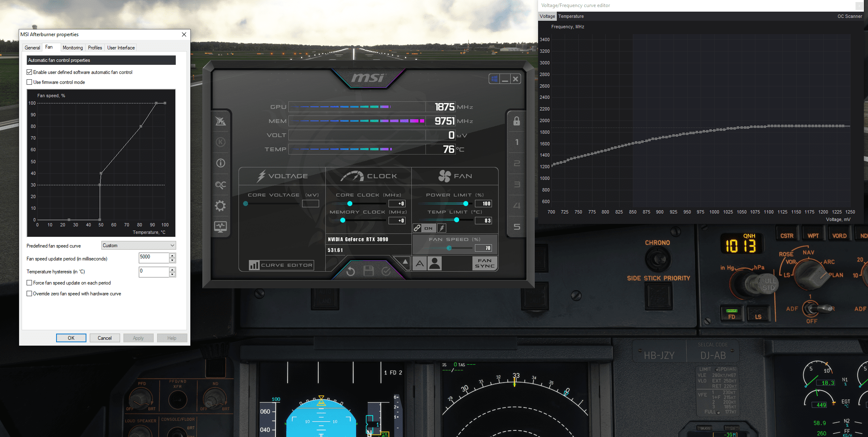This screenshot has height=437, width=868.
Task: Click the fan speed update period field
Action: coord(154,258)
